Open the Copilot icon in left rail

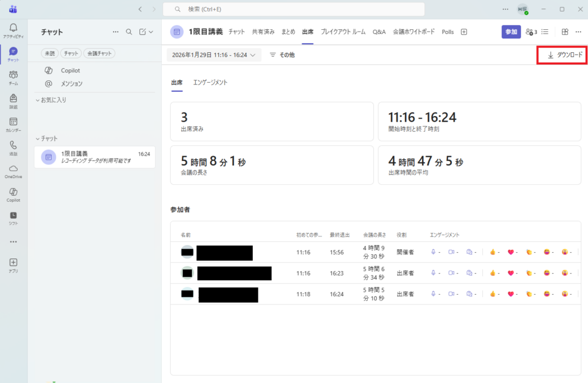tap(13, 194)
